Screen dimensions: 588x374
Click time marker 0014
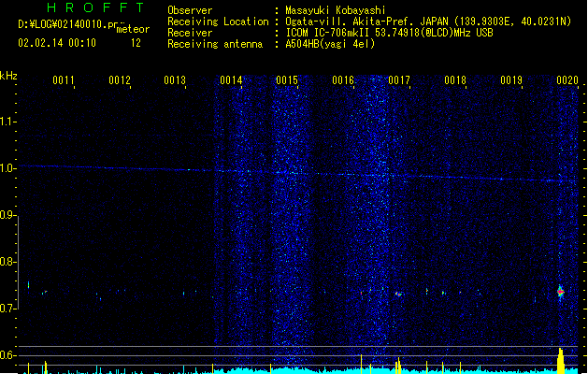(231, 80)
